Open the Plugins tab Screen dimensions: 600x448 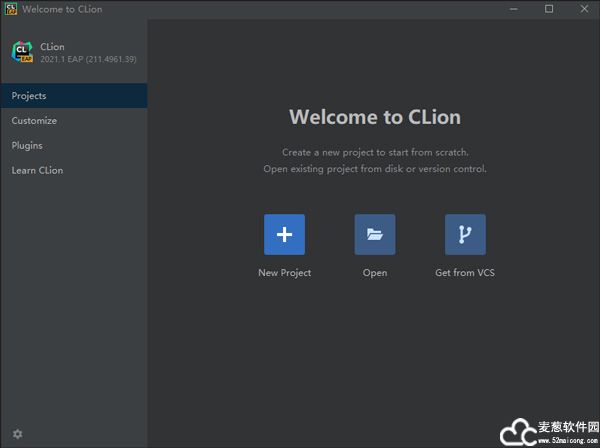74,145
